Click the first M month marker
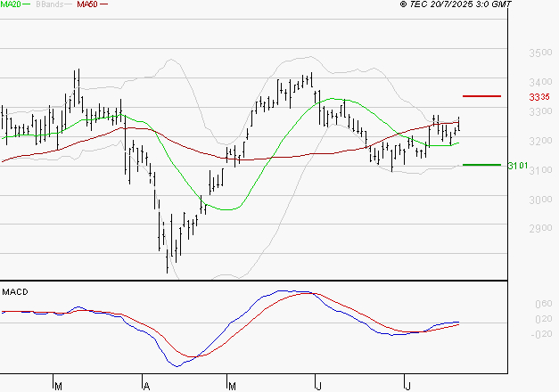This screenshot has width=559, height=392. point(58,386)
